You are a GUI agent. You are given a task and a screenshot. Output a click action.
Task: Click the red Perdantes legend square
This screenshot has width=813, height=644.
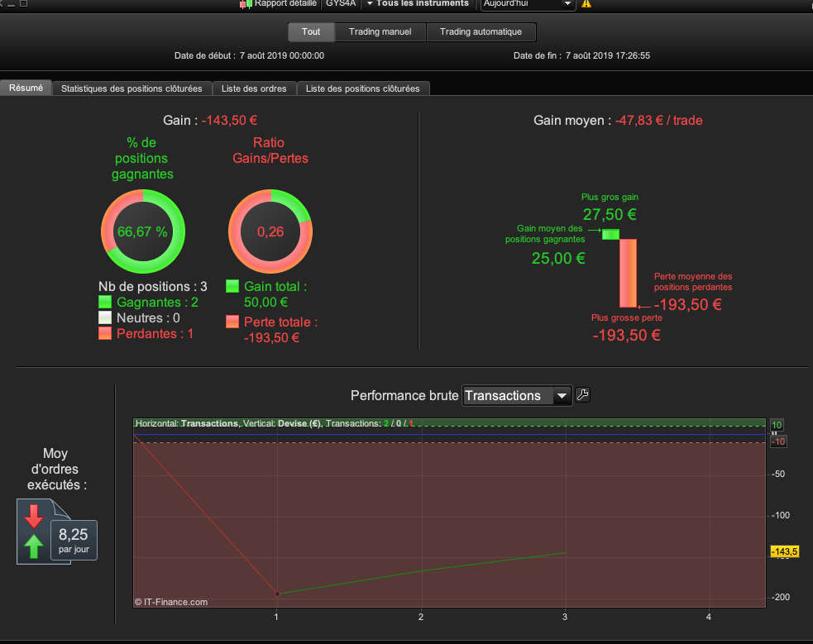(x=105, y=333)
